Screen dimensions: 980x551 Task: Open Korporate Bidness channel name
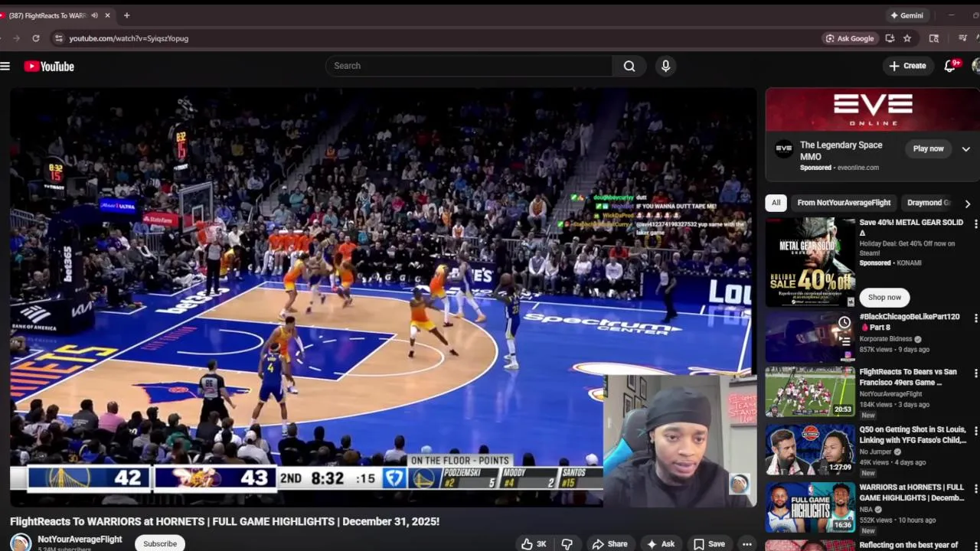(x=886, y=339)
